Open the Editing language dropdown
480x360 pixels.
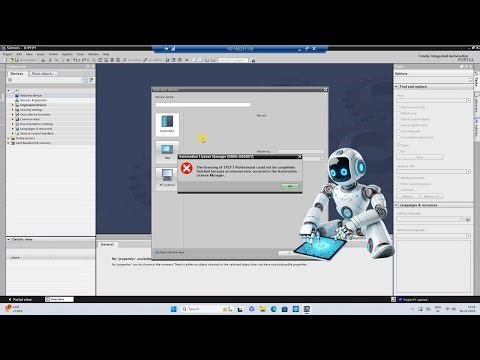[x=462, y=219]
